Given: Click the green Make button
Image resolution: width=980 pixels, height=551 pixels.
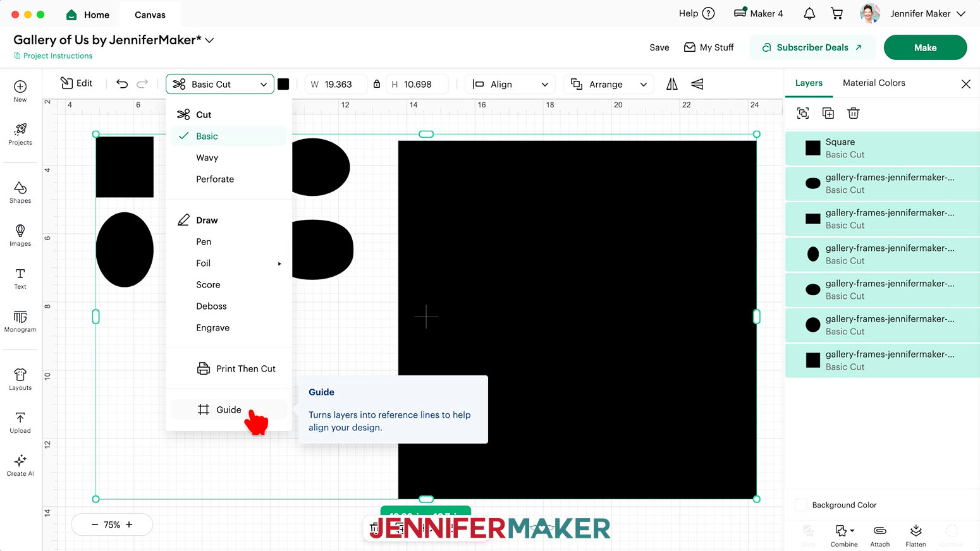Looking at the screenshot, I should click(x=925, y=47).
